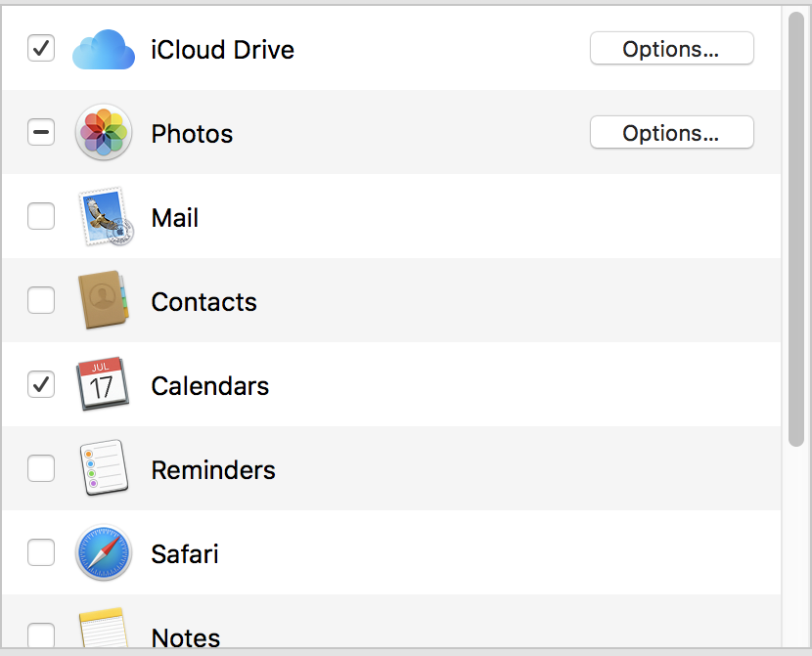Enable the Mail checkbox
The image size is (812, 656).
[41, 216]
